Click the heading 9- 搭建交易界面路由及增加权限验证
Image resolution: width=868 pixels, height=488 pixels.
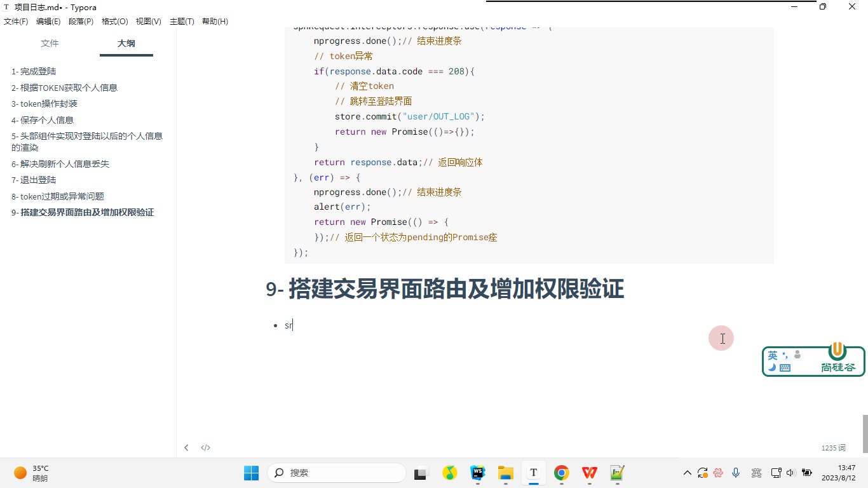[445, 289]
